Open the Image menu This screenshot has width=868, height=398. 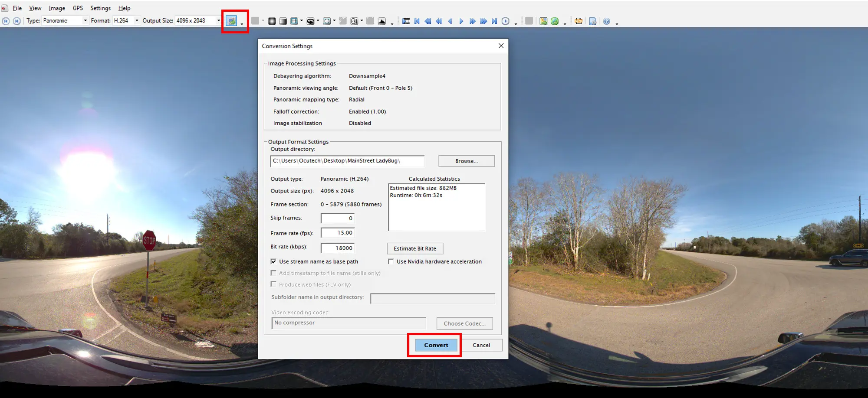57,8
